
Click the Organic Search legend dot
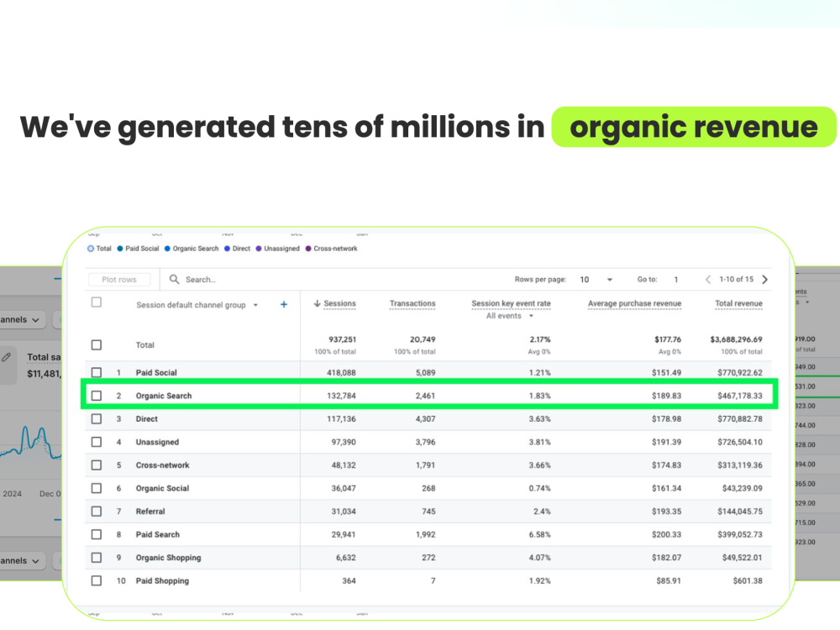coord(167,249)
